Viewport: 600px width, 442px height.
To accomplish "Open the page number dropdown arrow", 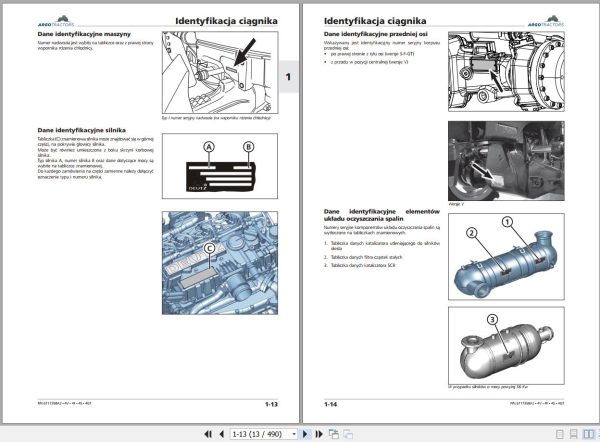I will pos(293,434).
